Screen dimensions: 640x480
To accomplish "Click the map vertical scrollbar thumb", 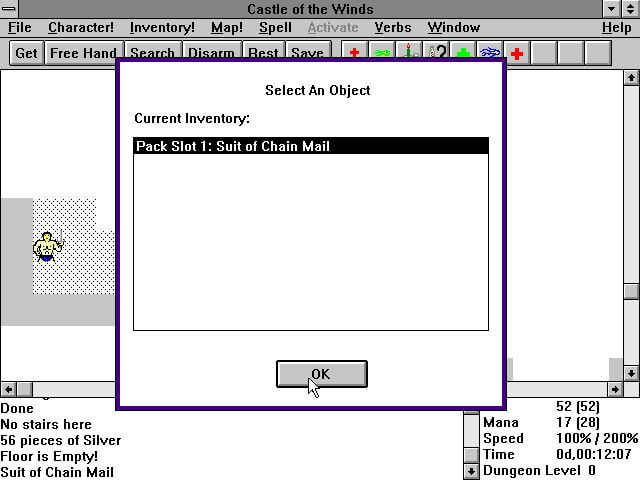I will [631, 291].
